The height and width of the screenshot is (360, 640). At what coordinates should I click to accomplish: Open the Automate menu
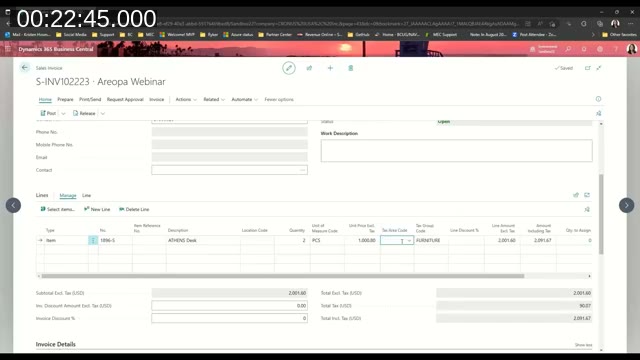pos(244,100)
